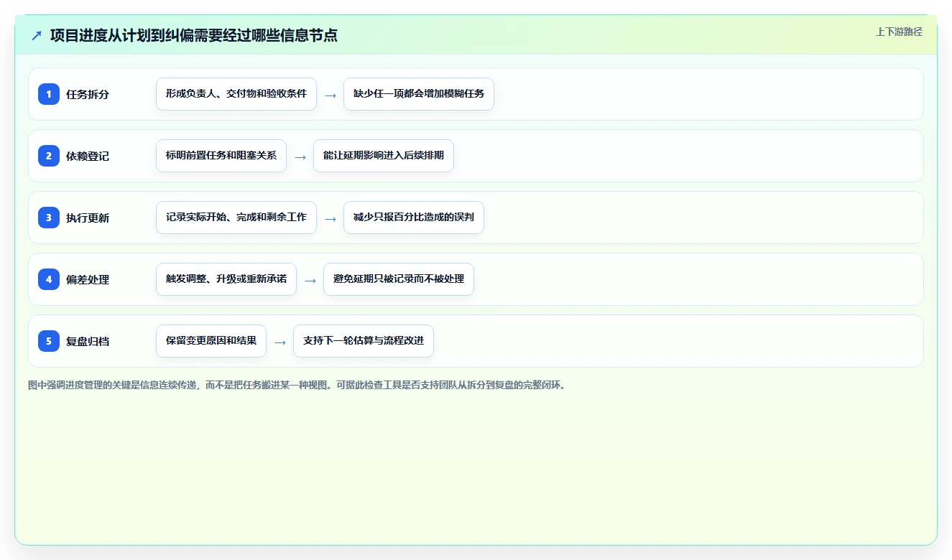
Task: Open the 缺少任一项都会增加模糊任务 card
Action: point(419,94)
